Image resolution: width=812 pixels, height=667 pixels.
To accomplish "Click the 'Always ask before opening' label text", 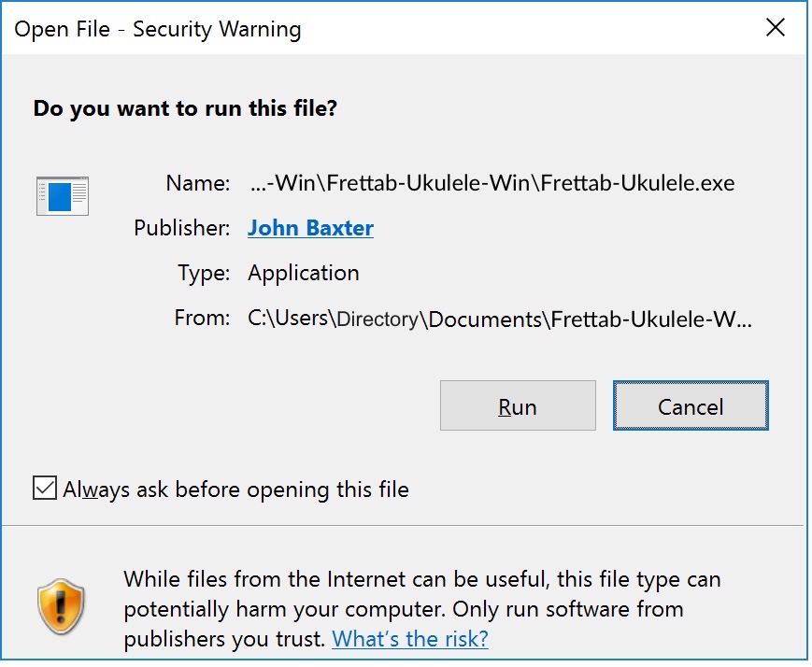I will pyautogui.click(x=235, y=490).
